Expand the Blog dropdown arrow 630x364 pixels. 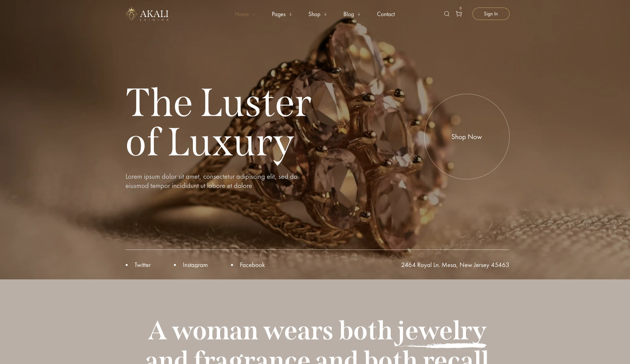pyautogui.click(x=359, y=14)
